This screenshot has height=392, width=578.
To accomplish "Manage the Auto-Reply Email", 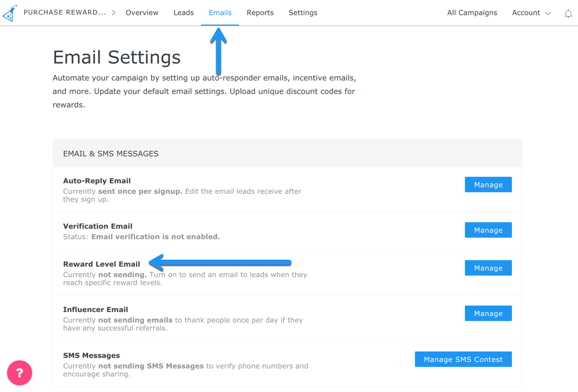I will tap(488, 185).
